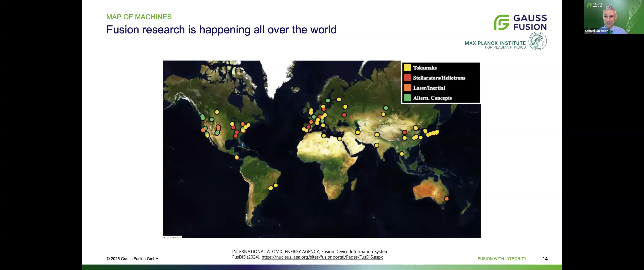Screen dimensions: 644x270
Task: Click the orange marker in Australia
Action: [446, 199]
